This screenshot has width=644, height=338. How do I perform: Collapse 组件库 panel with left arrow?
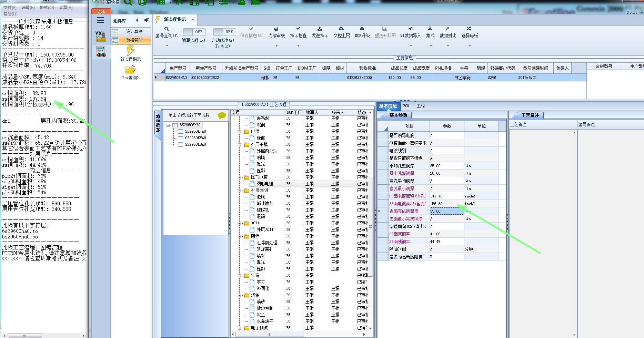(137, 20)
